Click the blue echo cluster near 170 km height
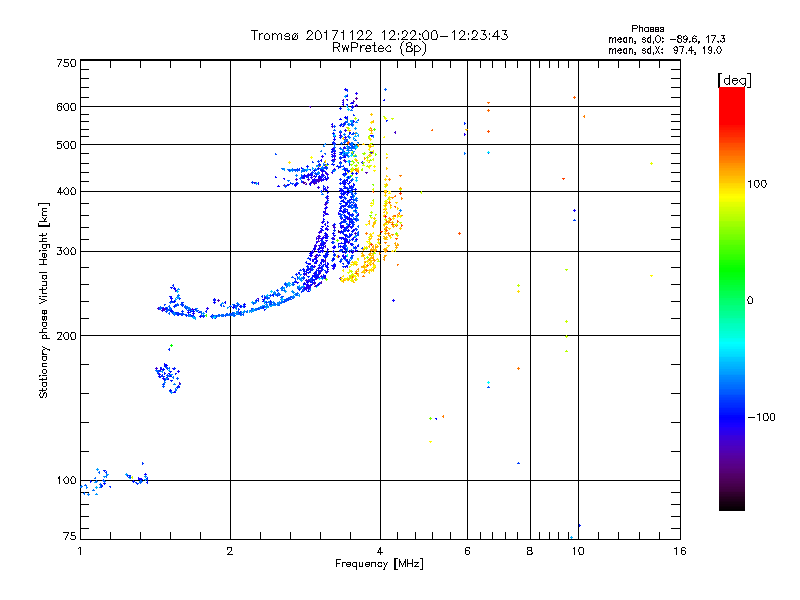This screenshot has width=800, height=600. point(168,378)
